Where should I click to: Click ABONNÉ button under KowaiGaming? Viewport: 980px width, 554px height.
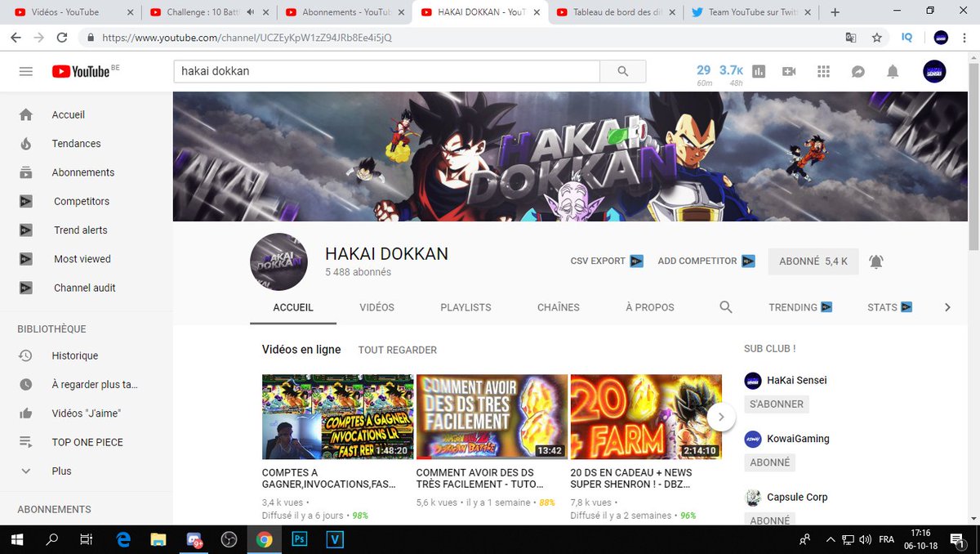[x=769, y=462]
